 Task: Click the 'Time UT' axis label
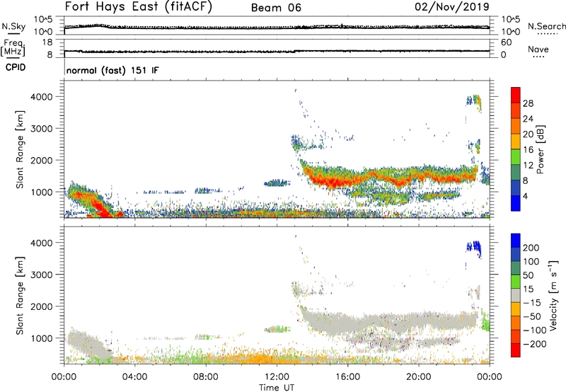coord(277,388)
